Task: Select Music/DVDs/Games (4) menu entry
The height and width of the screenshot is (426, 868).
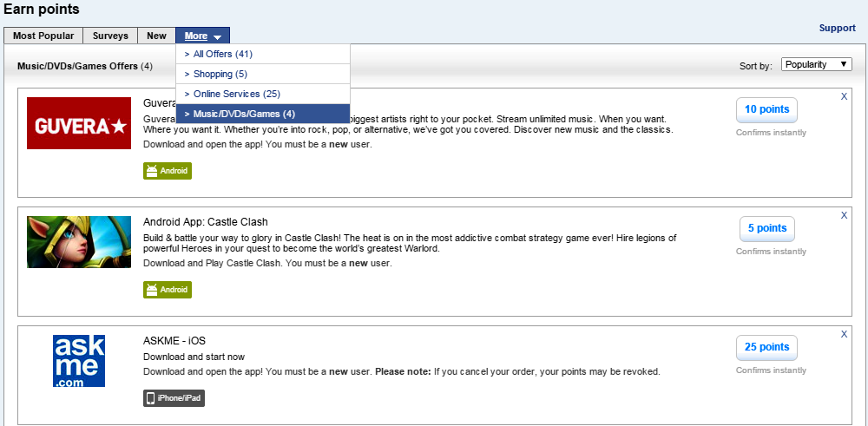Action: [x=263, y=114]
